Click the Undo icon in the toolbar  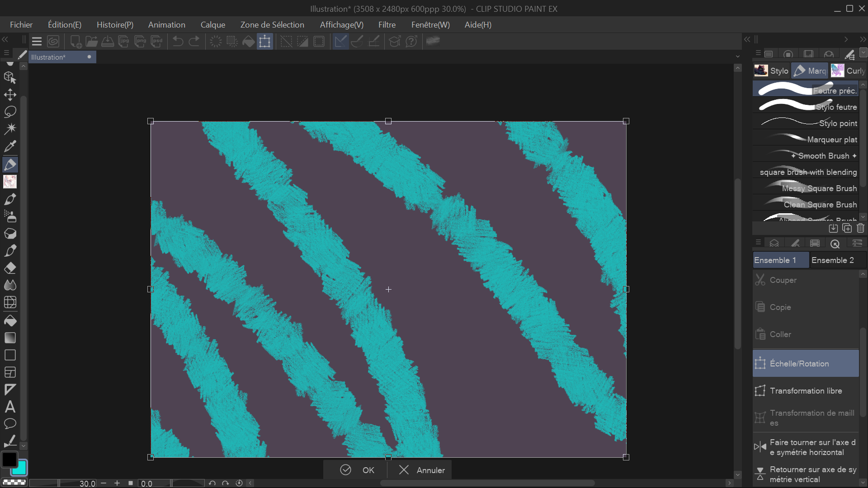tap(177, 41)
